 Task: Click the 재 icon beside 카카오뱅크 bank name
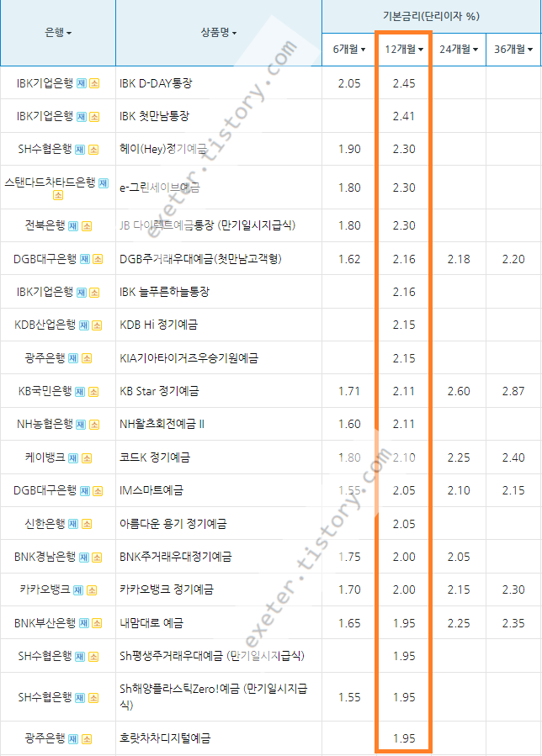(78, 590)
